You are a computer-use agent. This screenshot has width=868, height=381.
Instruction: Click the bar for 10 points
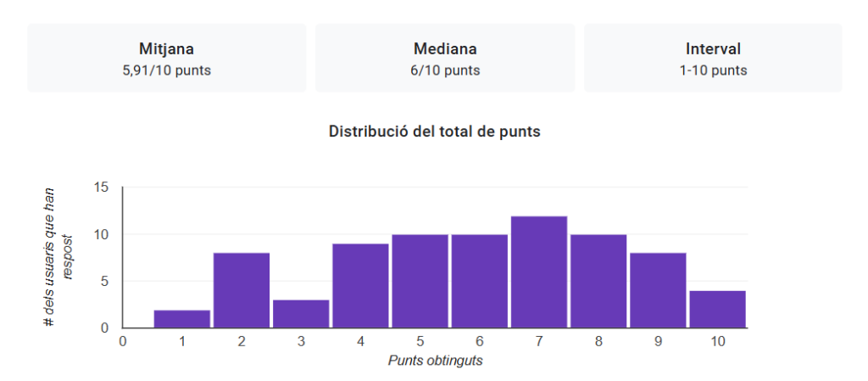coord(717,309)
